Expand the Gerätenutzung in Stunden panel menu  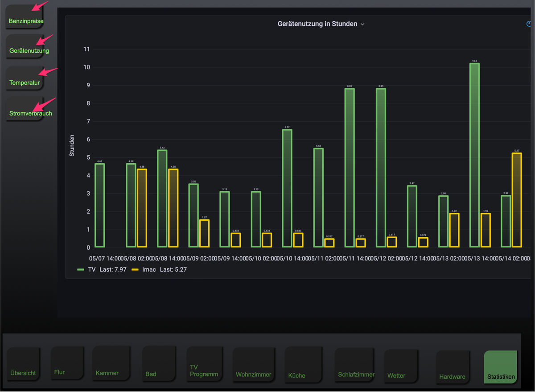(x=321, y=24)
